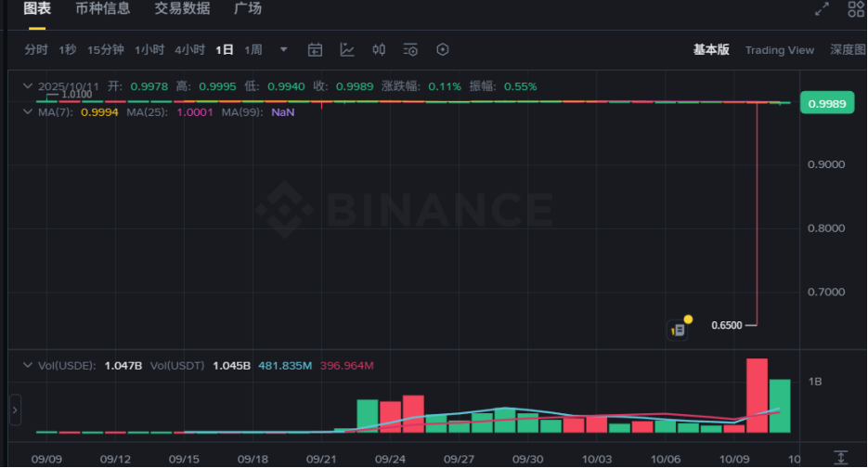Open the chart settings list icon
This screenshot has width=868, height=468.
[x=410, y=49]
